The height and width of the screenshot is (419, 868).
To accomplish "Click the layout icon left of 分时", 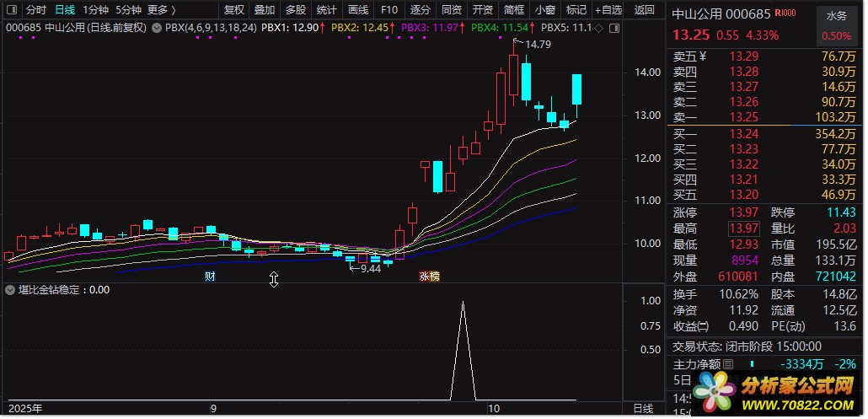I will (x=10, y=10).
